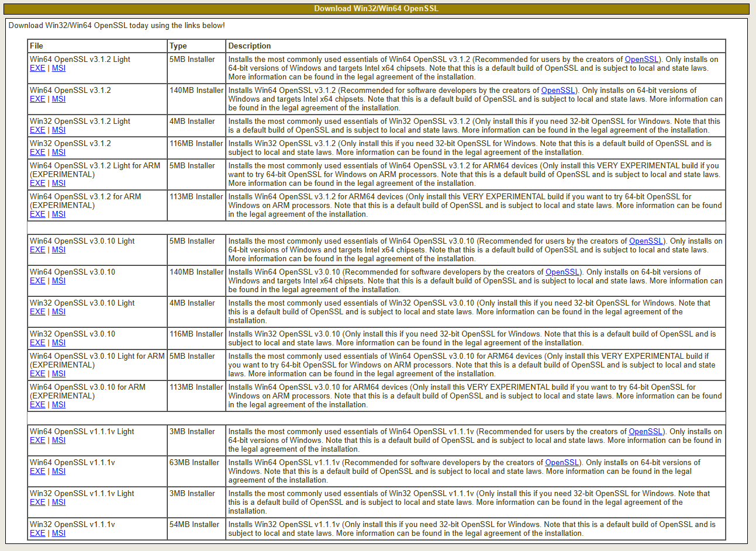This screenshot has height=551, width=756.
Task: Open OpenSSL link in Win64 v3.1.2 description
Action: 558,91
